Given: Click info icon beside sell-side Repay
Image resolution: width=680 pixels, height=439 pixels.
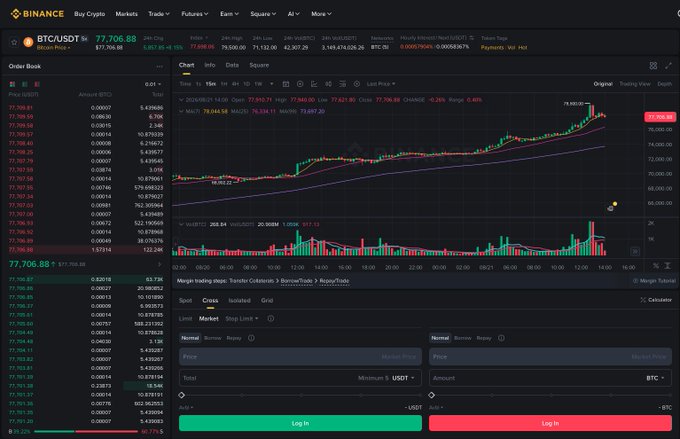Looking at the screenshot, I should [501, 338].
